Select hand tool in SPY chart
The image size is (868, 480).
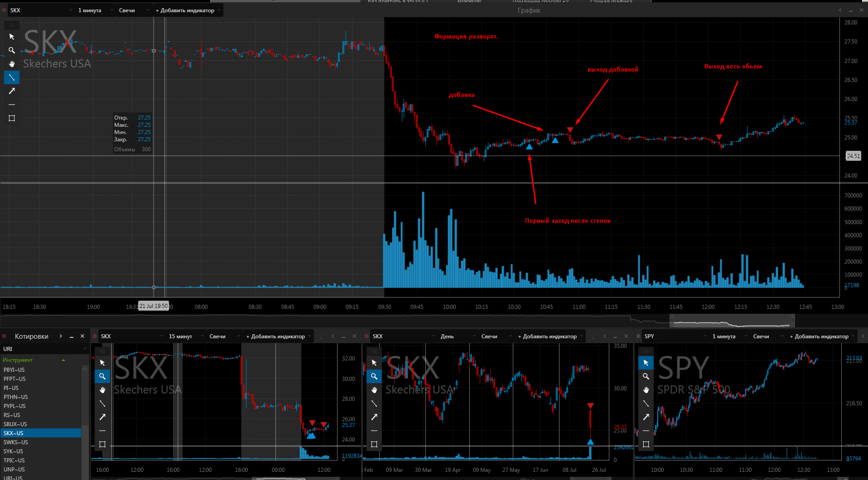click(x=646, y=390)
